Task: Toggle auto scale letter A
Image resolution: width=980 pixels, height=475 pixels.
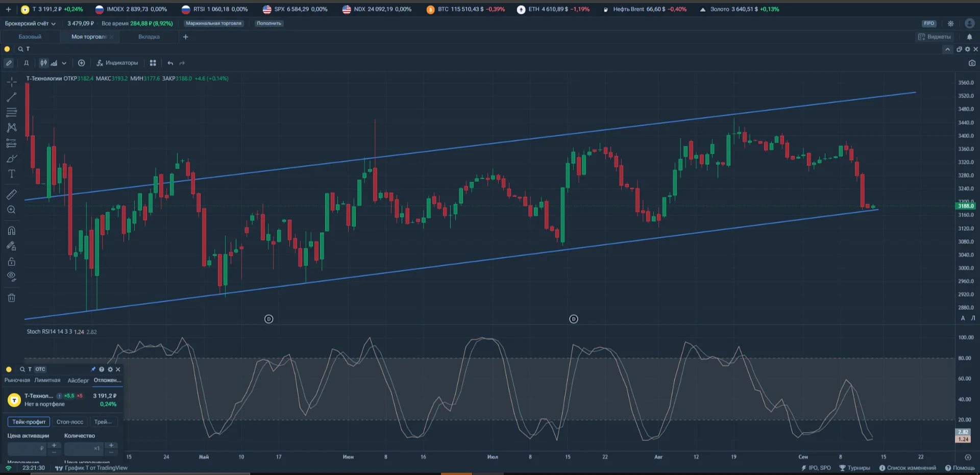Action: [963, 318]
